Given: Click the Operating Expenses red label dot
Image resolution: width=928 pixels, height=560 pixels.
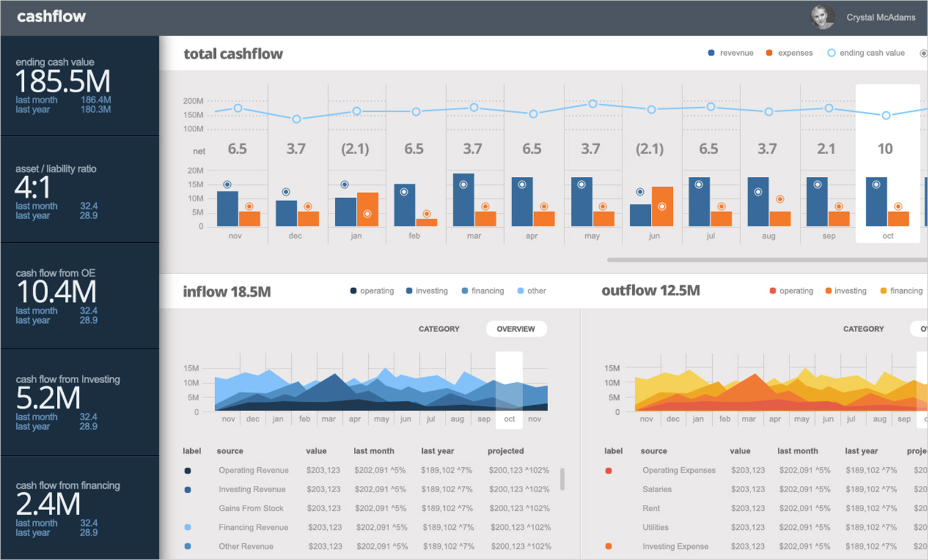Looking at the screenshot, I should pos(610,471).
